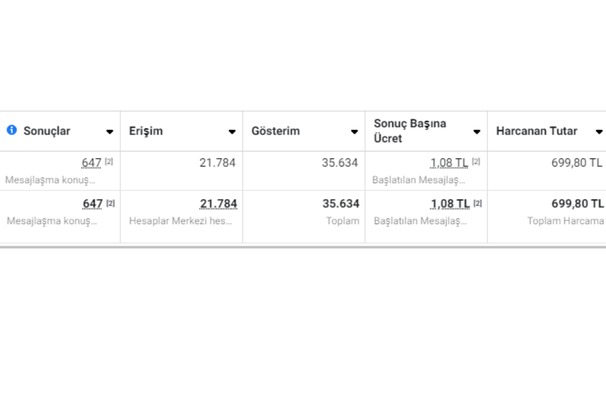Click the bold 21.784 total reach link
This screenshot has width=606, height=402.
(218, 204)
